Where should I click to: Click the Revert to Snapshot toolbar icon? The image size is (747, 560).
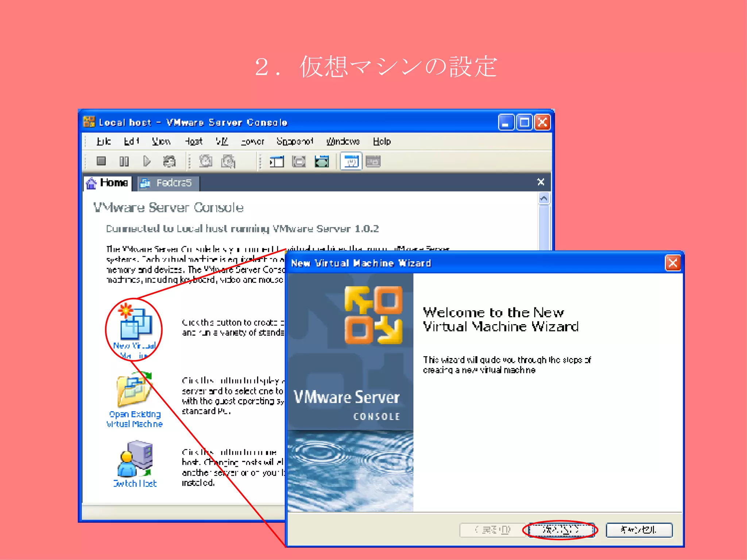pos(228,161)
